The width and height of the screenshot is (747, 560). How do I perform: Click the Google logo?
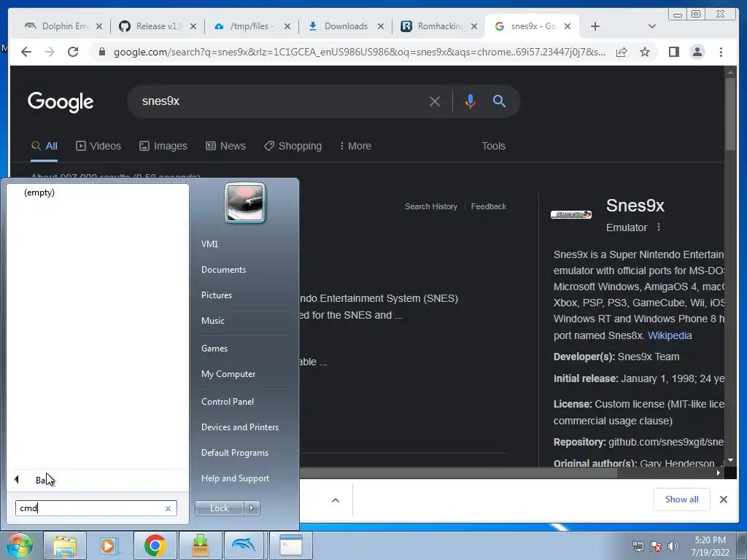click(61, 101)
